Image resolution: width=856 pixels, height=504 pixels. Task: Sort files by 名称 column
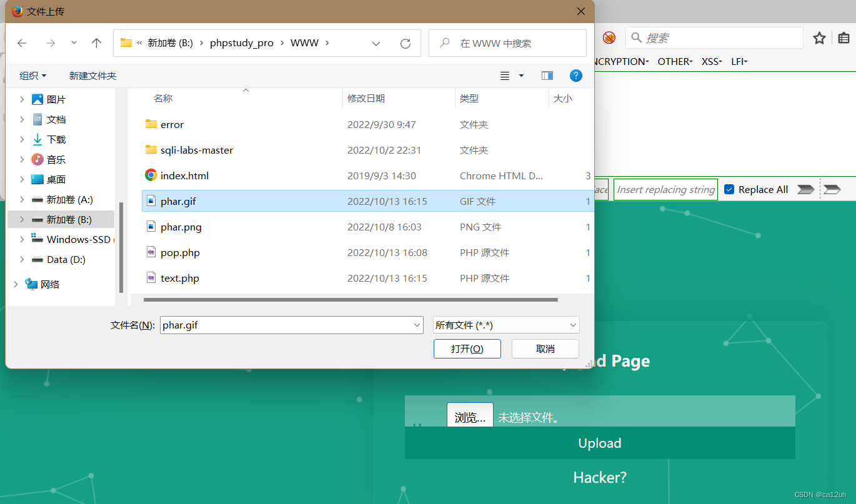[x=163, y=98]
